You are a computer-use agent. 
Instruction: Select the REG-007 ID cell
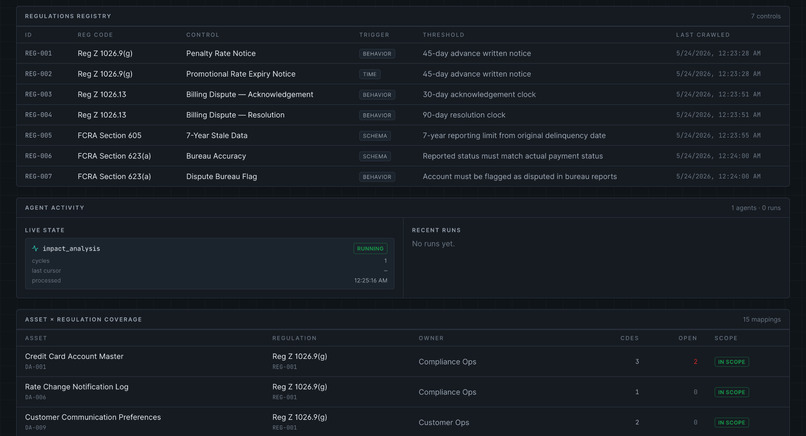coord(39,176)
